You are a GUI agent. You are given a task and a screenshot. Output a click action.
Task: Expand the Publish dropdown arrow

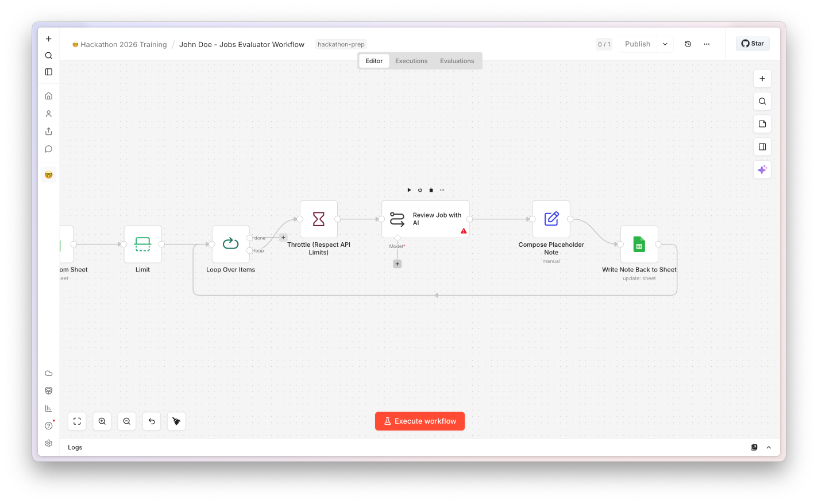(x=665, y=44)
